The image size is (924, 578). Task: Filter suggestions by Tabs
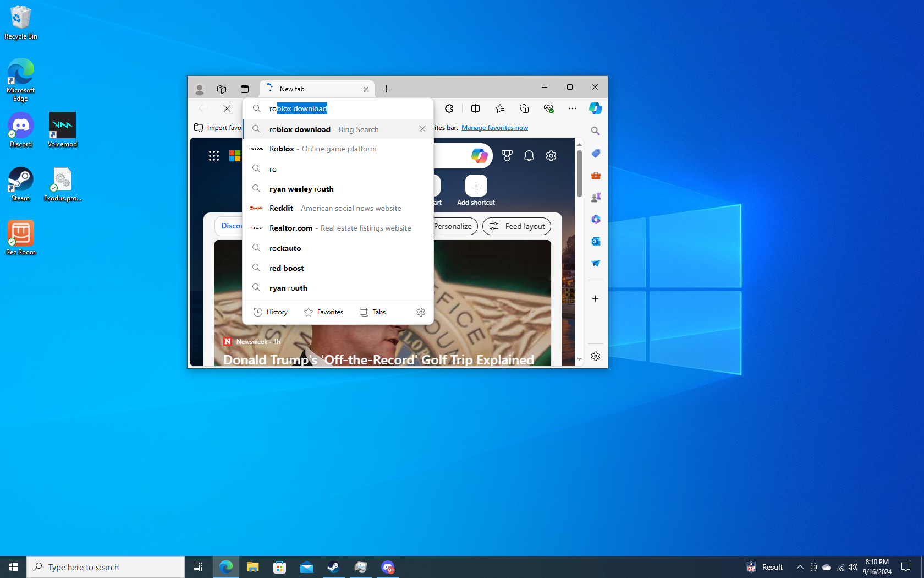click(372, 312)
